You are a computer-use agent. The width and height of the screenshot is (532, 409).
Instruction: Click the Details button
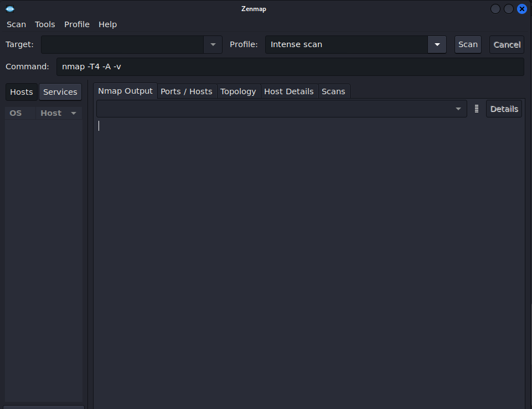pos(504,109)
